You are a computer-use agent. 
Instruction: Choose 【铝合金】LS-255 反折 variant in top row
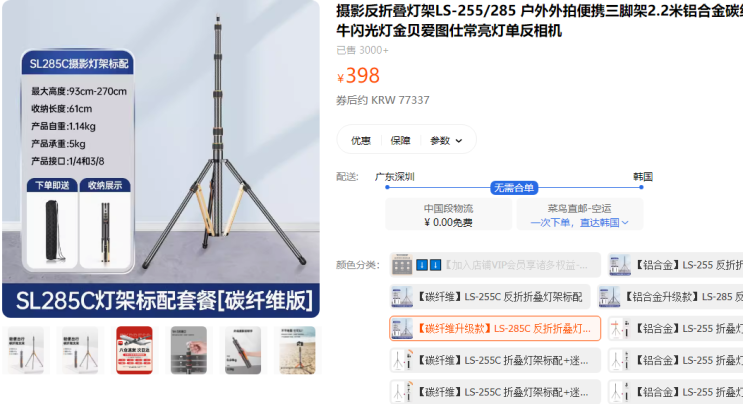click(x=675, y=265)
